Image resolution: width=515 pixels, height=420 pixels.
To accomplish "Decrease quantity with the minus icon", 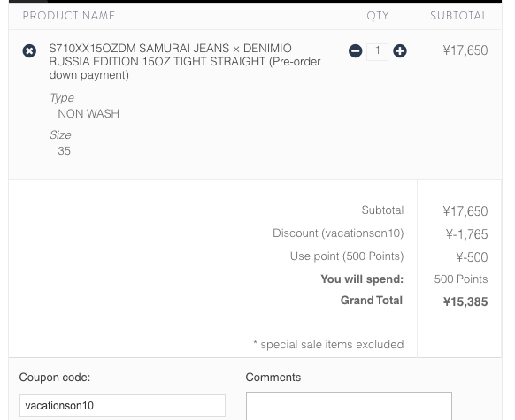I will tap(356, 51).
